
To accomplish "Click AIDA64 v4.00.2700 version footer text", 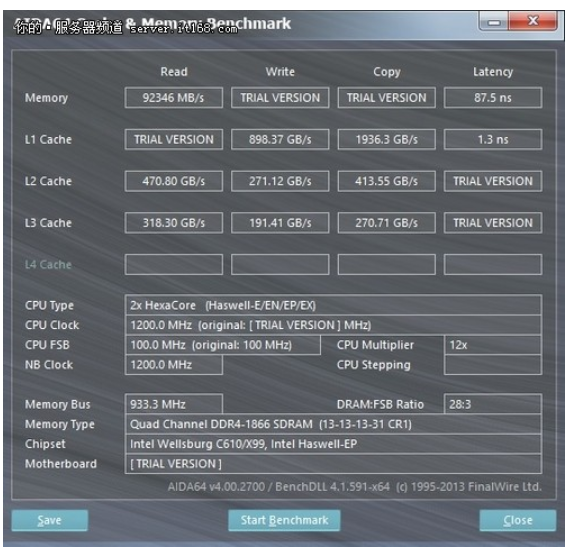I will [355, 487].
